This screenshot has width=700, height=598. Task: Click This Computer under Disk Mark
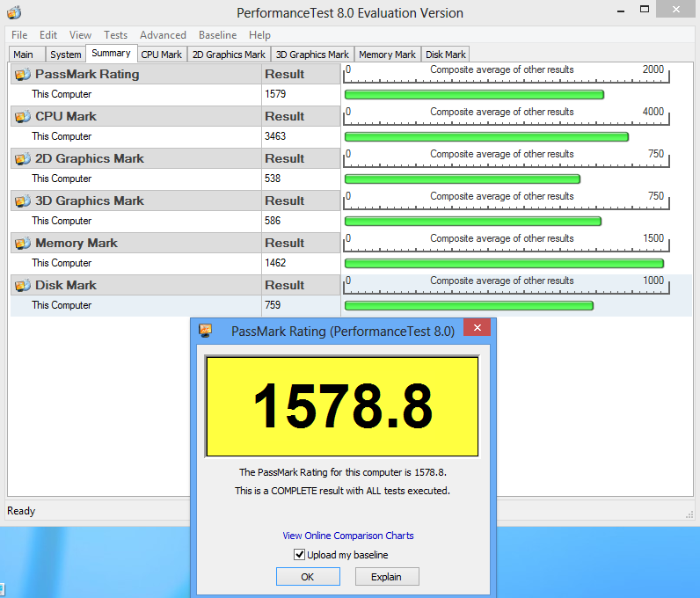click(62, 305)
